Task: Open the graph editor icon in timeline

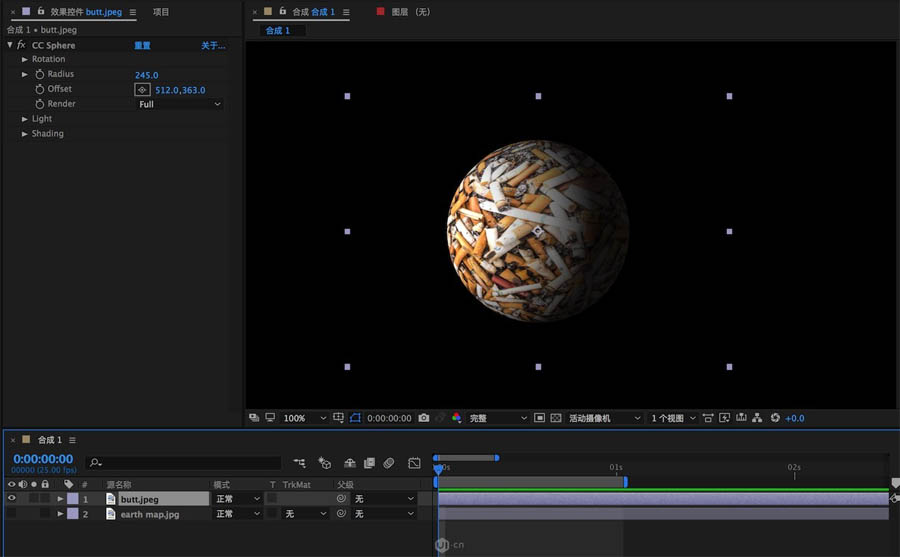Action: (x=414, y=463)
